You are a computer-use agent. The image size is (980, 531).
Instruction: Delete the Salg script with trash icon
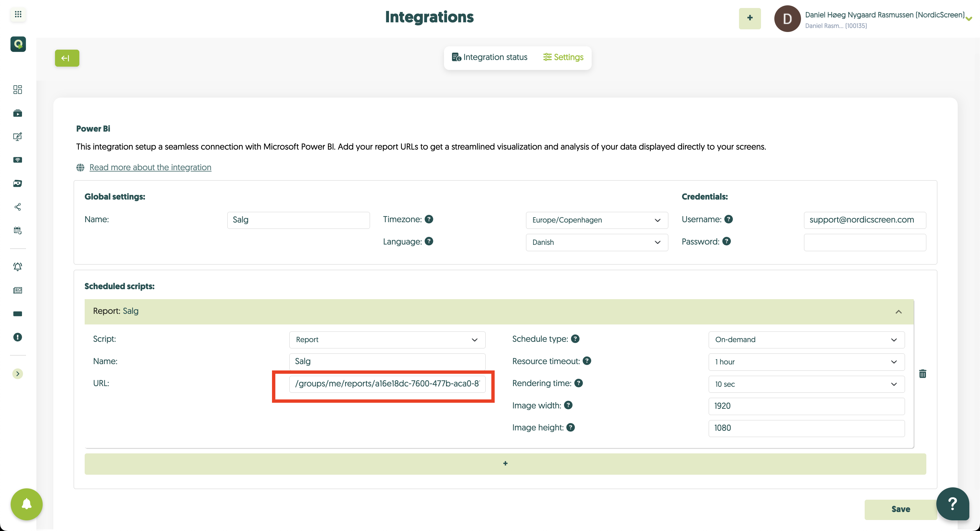pos(923,374)
